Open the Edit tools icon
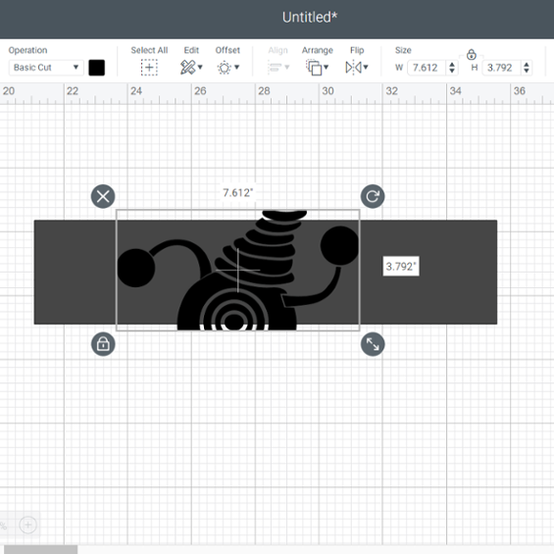 coord(188,67)
